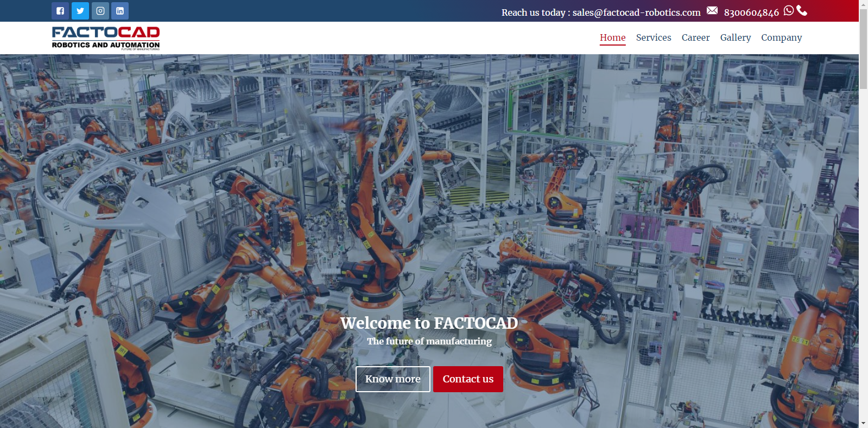Click the page's vertical scrollbar thumb

point(863,49)
